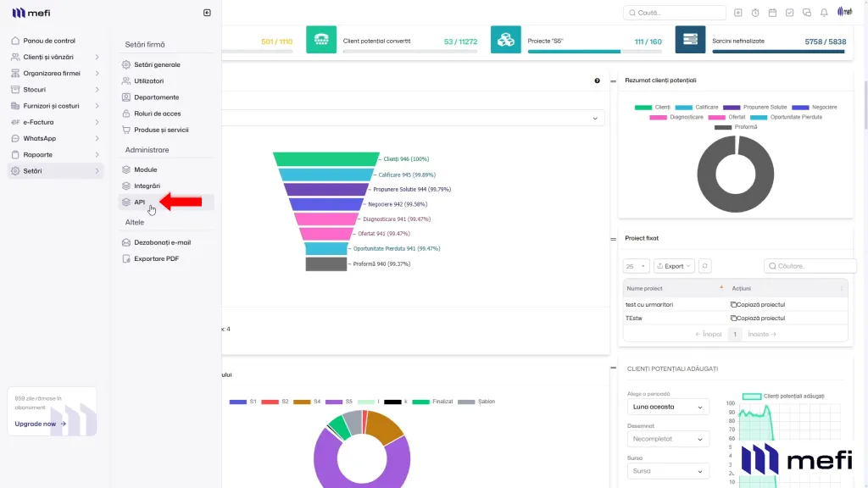Screen dimensions: 868x488
Task: Expand the e-Factura menu
Action: click(x=55, y=122)
